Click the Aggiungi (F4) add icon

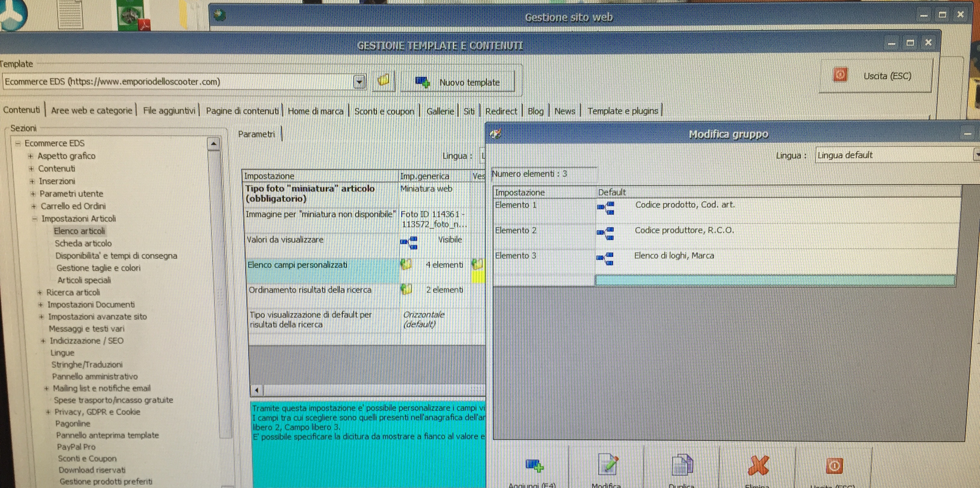(x=534, y=465)
